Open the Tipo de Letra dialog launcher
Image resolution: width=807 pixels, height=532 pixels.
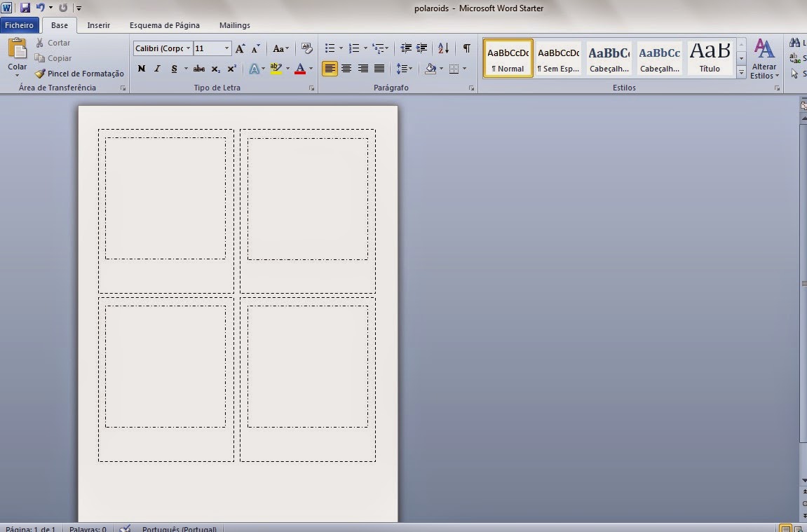pos(311,88)
